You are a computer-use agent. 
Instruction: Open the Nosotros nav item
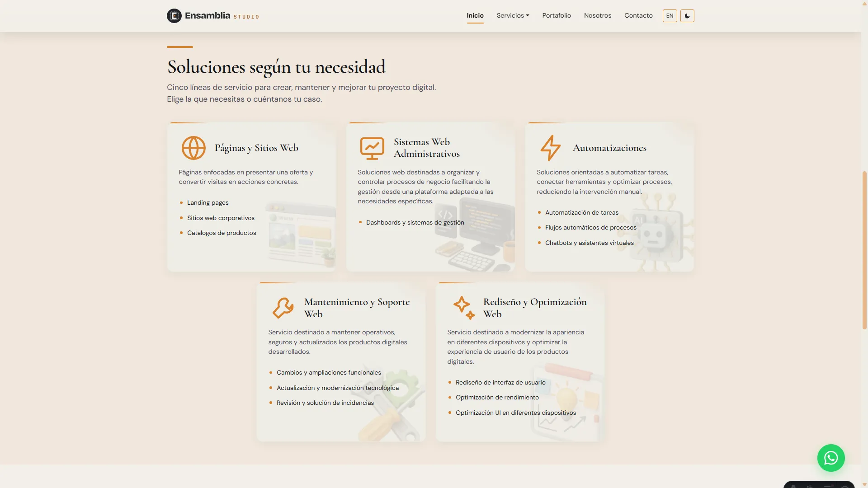598,15
